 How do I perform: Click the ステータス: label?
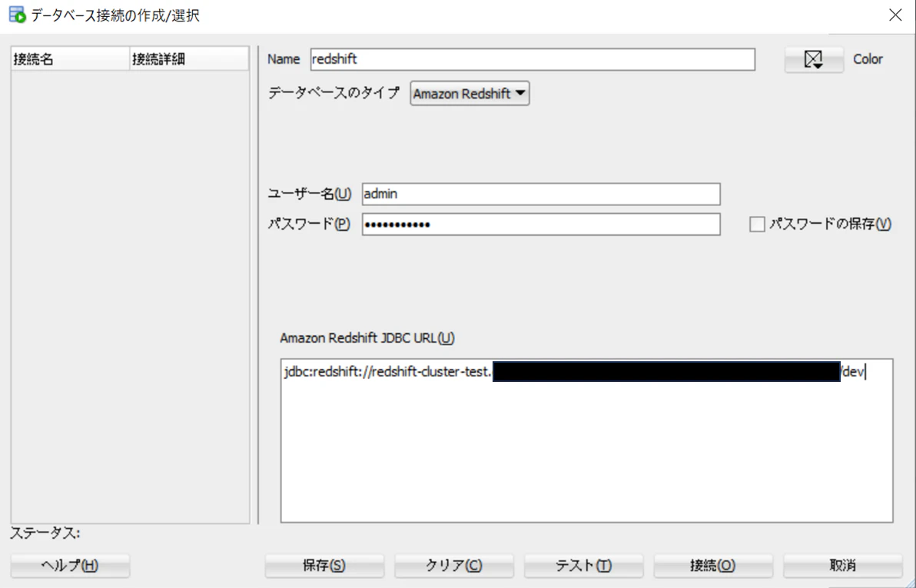(x=45, y=533)
